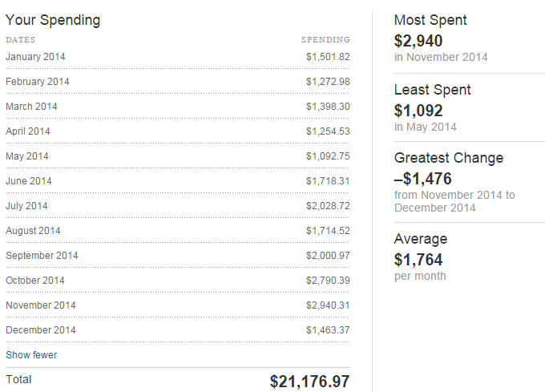
Task: Select the January 2014 row
Action: 178,57
